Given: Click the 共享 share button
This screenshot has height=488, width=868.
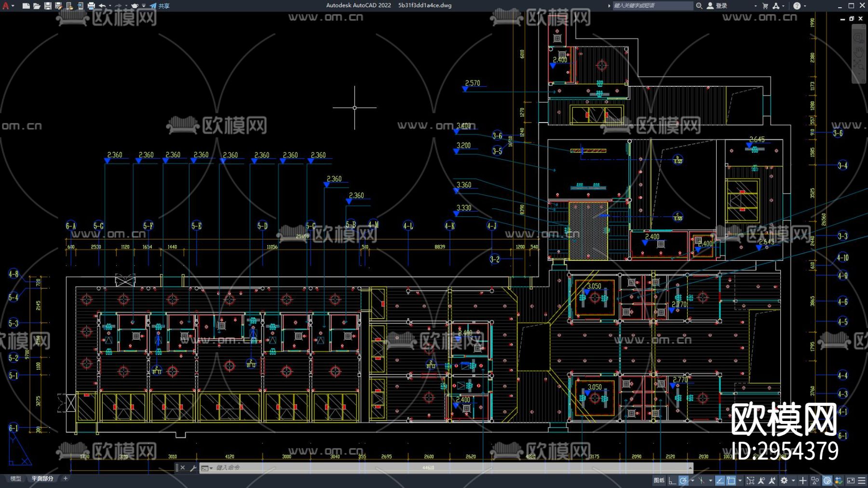Looking at the screenshot, I should point(160,6).
